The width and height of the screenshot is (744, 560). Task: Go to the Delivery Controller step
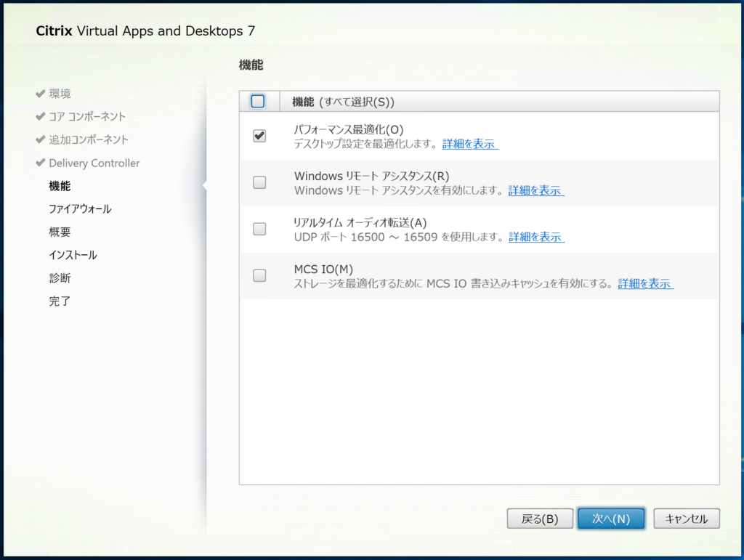[94, 163]
